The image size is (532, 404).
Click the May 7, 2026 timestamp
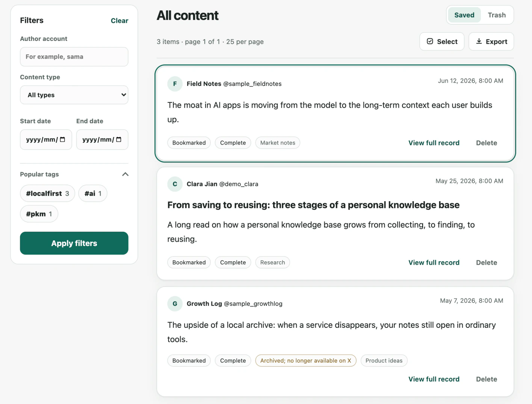(472, 301)
